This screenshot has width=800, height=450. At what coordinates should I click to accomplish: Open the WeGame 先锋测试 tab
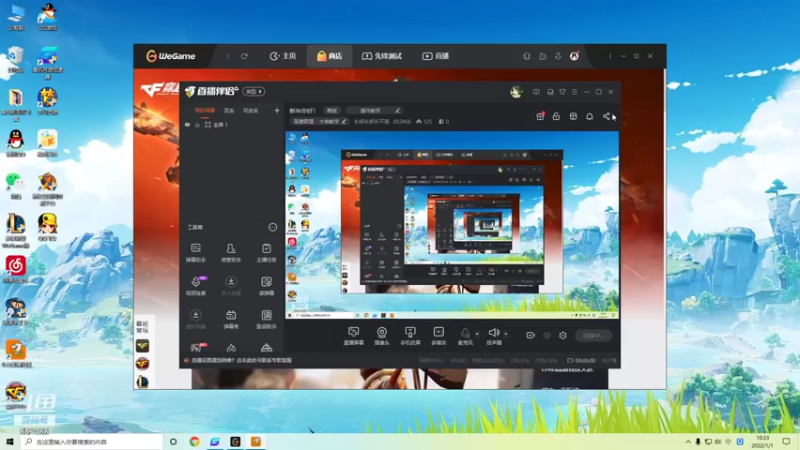(x=382, y=56)
